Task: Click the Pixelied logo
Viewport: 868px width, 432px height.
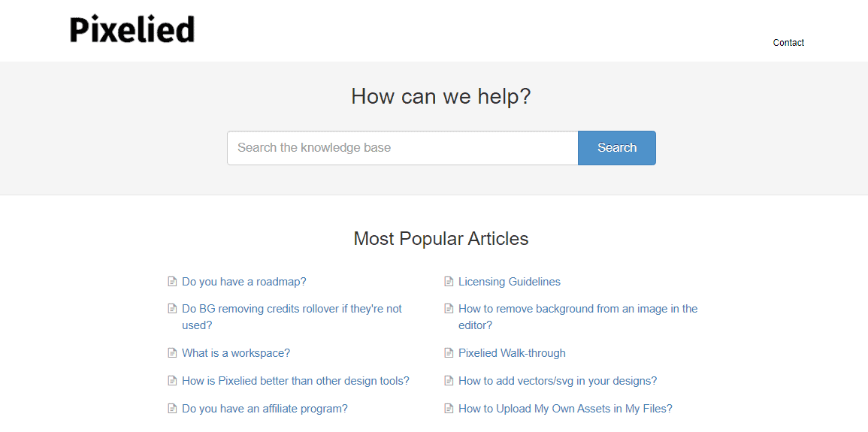Action: tap(132, 30)
